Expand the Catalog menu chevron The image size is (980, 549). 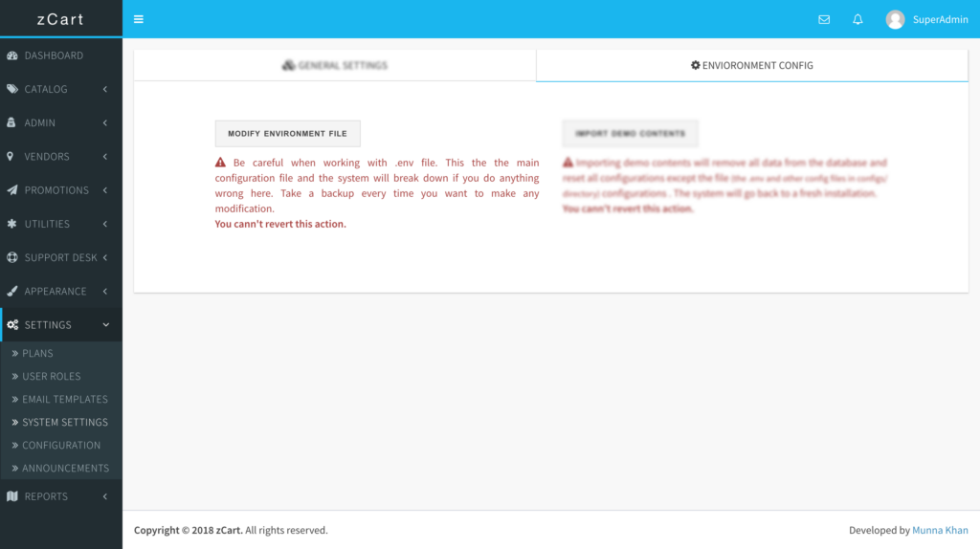click(x=105, y=89)
